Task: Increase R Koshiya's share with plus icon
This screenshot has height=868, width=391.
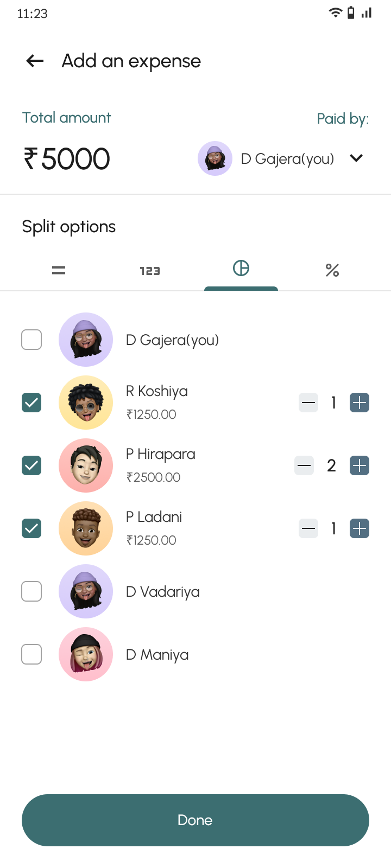Action: [x=360, y=403]
